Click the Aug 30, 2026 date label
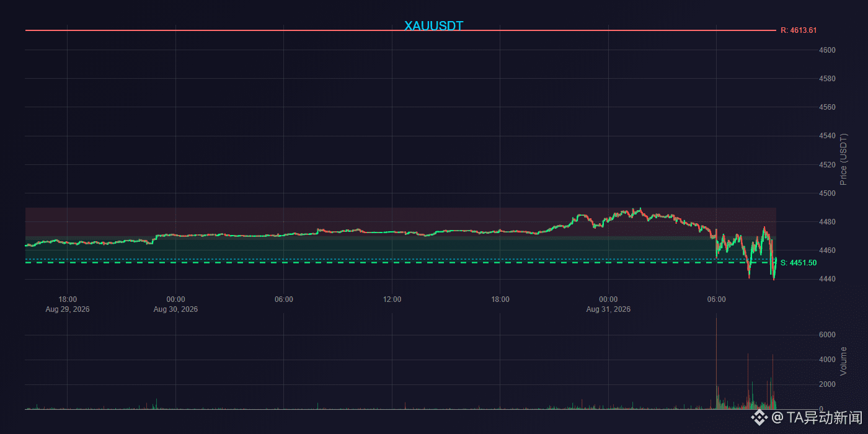 [x=175, y=309]
